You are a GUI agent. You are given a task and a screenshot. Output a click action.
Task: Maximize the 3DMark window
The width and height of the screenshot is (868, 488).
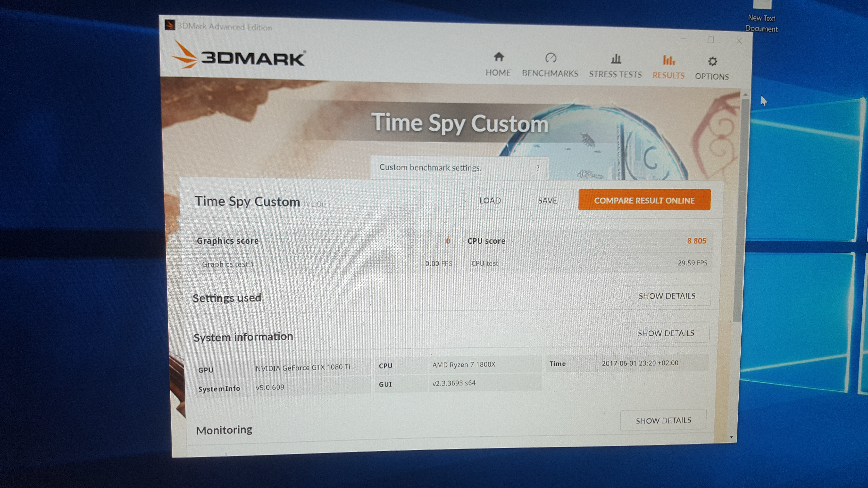711,40
